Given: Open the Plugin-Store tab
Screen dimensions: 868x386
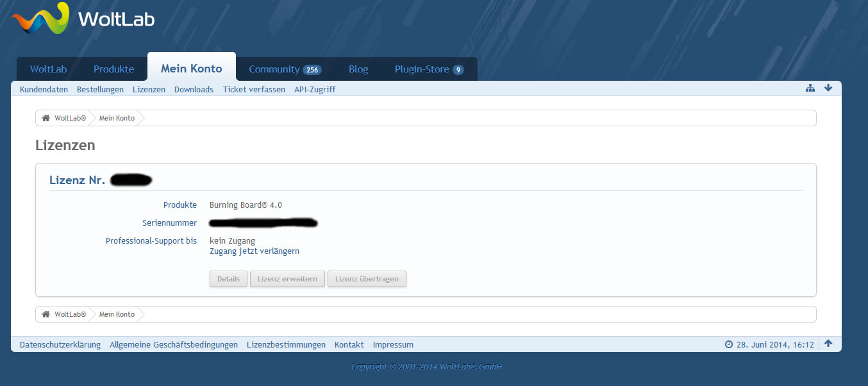Looking at the screenshot, I should click(429, 69).
